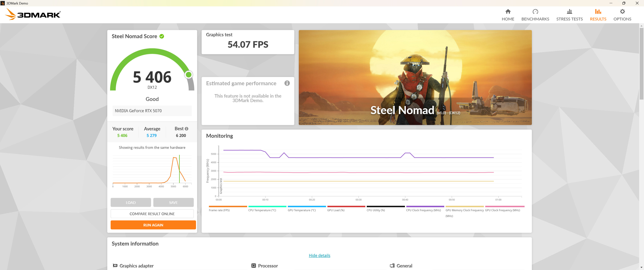Toggle GPU Memory Clock Frequency legend entry
The image size is (644, 270).
click(464, 213)
